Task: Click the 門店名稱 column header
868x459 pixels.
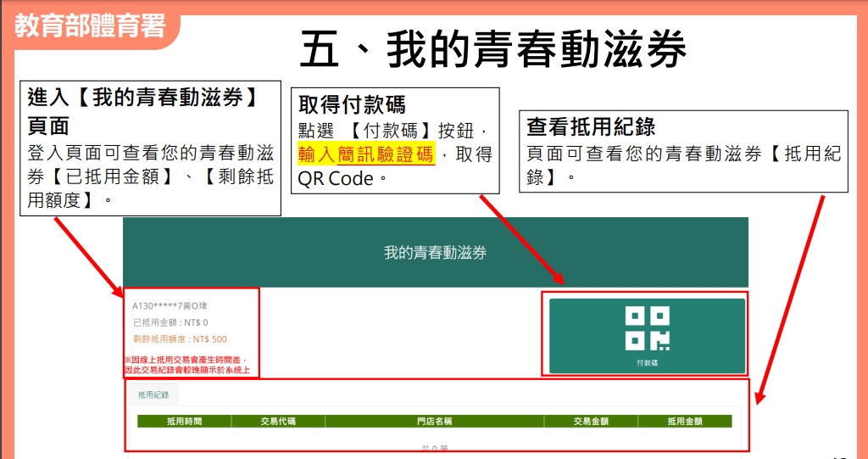Action: coord(435,422)
